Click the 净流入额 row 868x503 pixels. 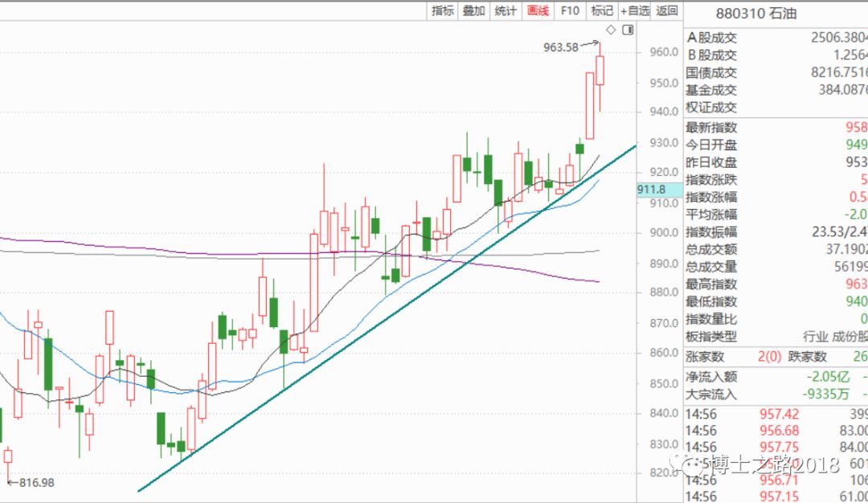click(x=776, y=377)
